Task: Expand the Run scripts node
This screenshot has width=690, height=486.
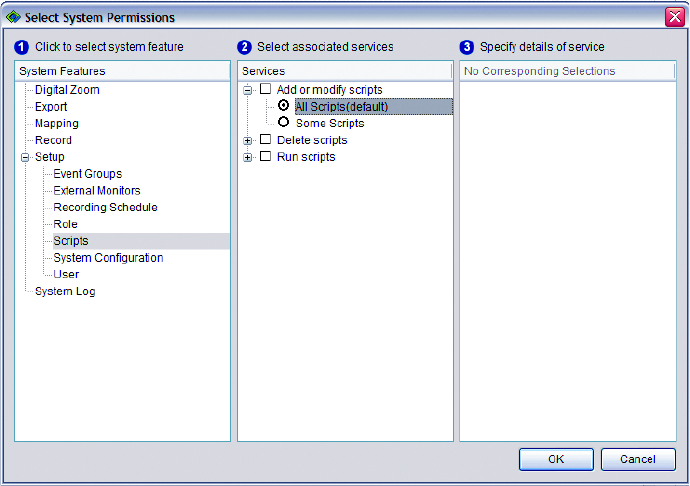Action: coord(248,157)
